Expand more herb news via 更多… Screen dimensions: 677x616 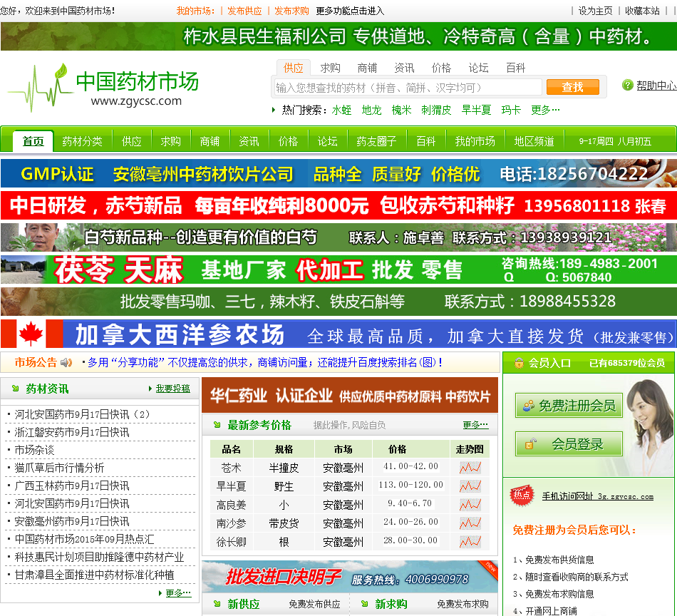(178, 593)
